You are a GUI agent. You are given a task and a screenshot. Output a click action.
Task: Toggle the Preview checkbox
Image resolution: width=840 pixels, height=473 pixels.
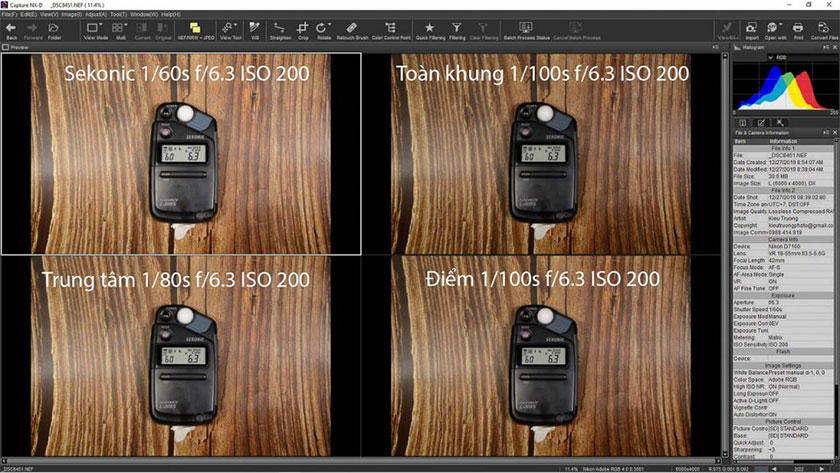tap(5, 47)
